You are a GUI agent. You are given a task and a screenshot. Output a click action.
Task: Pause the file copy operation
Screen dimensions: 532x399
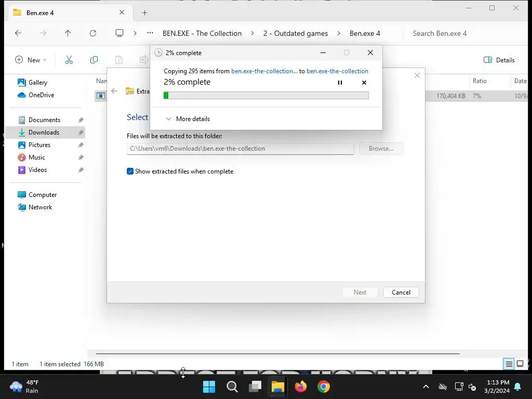[340, 83]
